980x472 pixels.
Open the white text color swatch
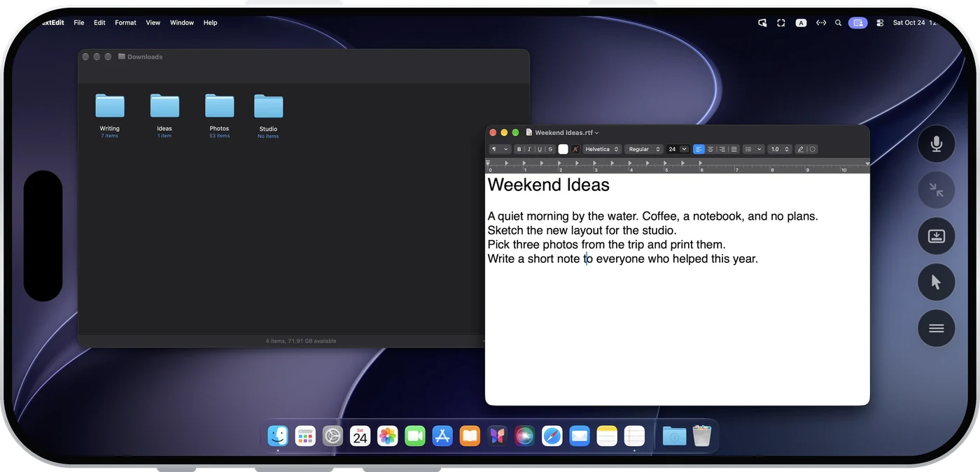click(x=563, y=149)
